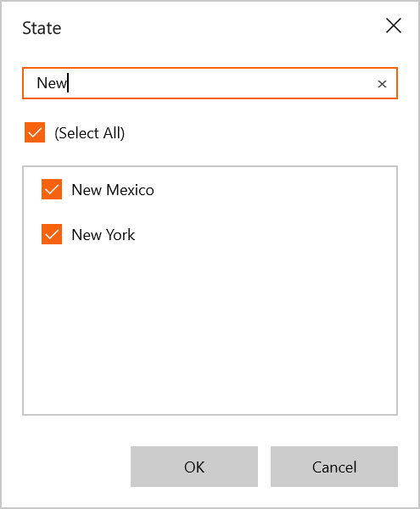Uncheck the New York checkbox
This screenshot has height=509, width=420.
point(52,234)
